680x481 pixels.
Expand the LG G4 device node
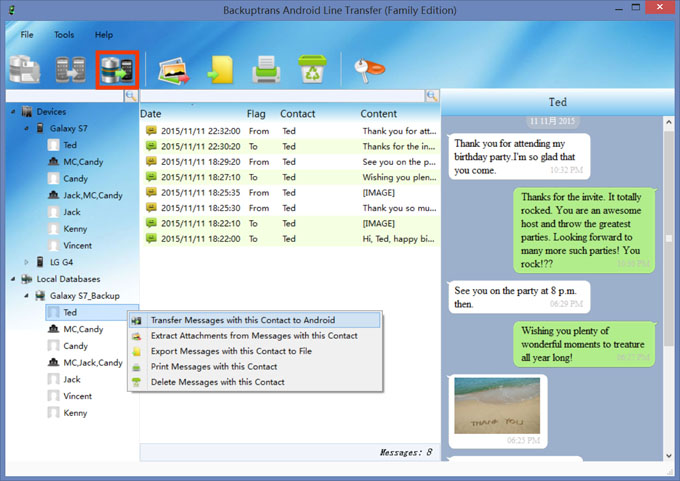tap(26, 262)
